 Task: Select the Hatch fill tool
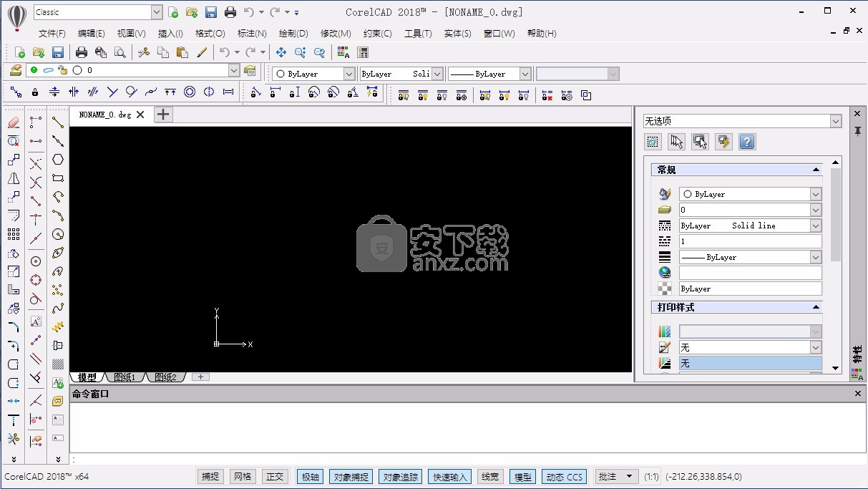point(58,364)
